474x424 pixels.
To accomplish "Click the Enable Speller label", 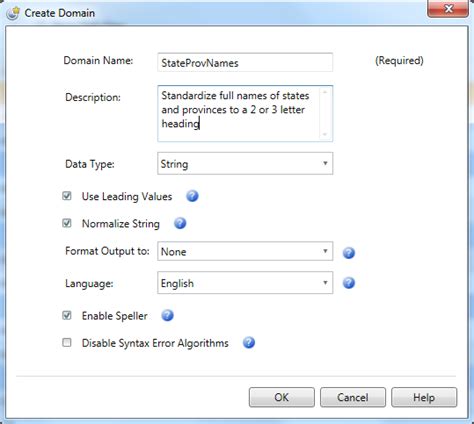I will tap(115, 316).
